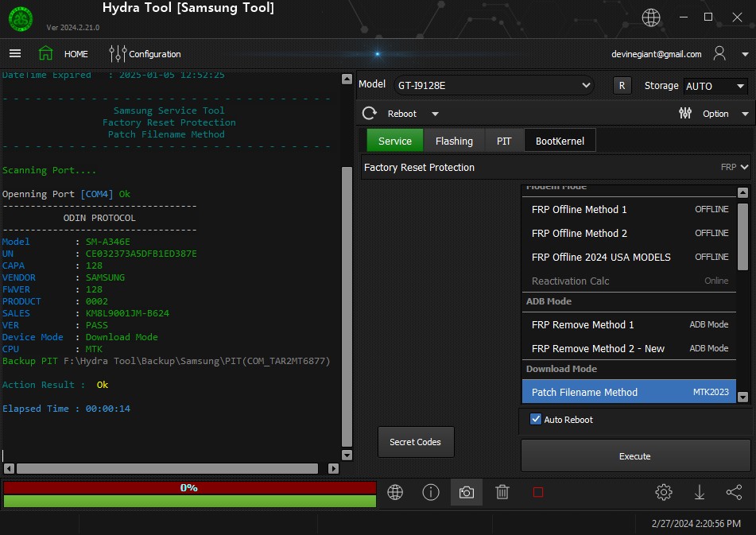This screenshot has height=535, width=756.
Task: Toggle the Auto Reboot checkbox
Action: [536, 419]
